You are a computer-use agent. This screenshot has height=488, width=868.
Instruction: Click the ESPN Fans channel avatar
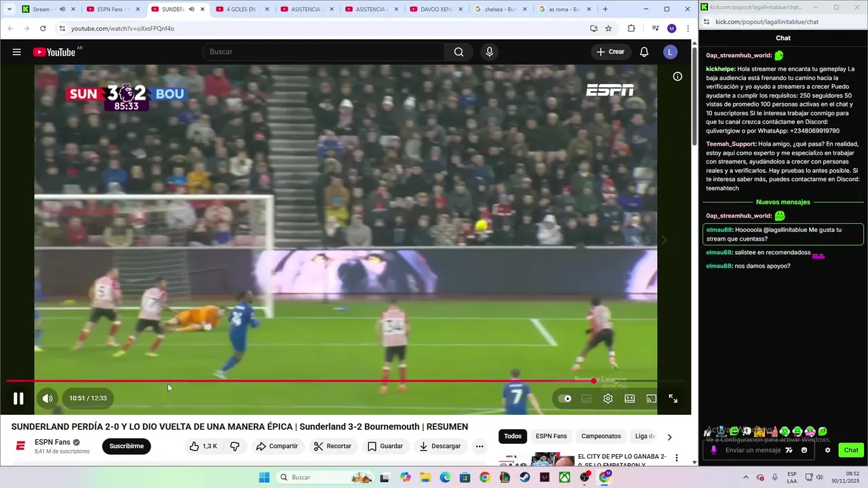(20, 446)
